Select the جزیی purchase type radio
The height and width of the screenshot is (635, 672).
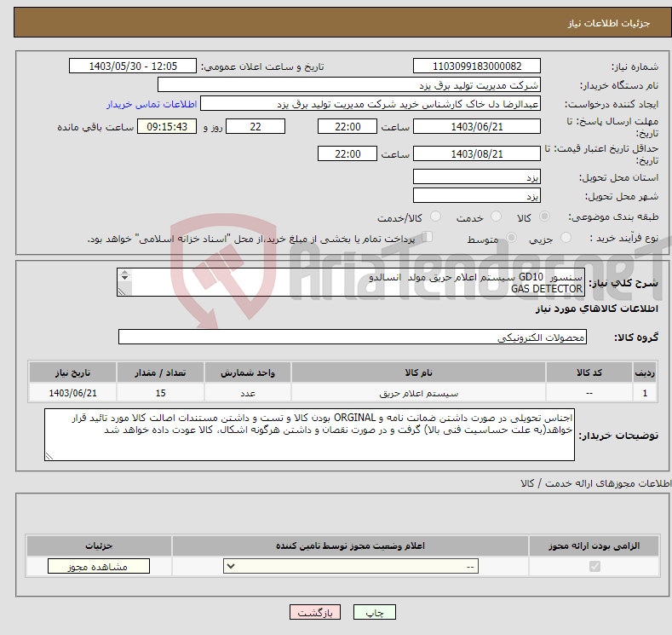(x=566, y=238)
